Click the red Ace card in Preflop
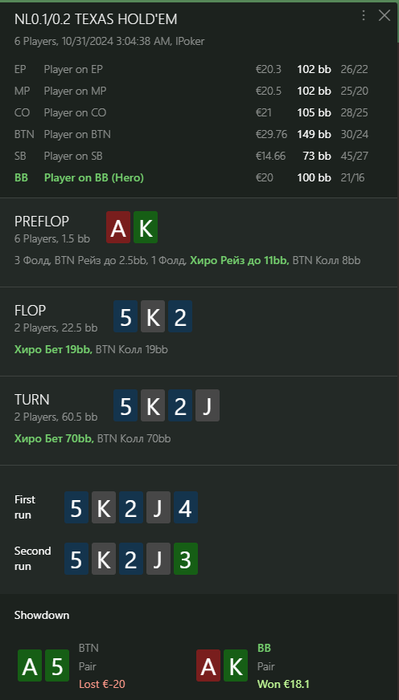This screenshot has height=700, width=399. tap(118, 228)
